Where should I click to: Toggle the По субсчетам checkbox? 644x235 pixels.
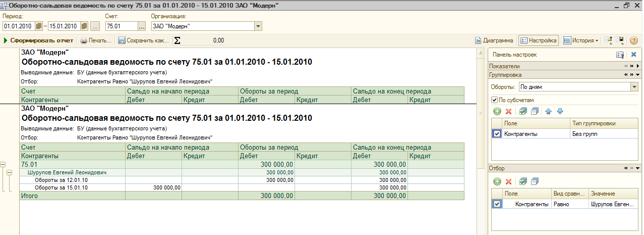495,100
